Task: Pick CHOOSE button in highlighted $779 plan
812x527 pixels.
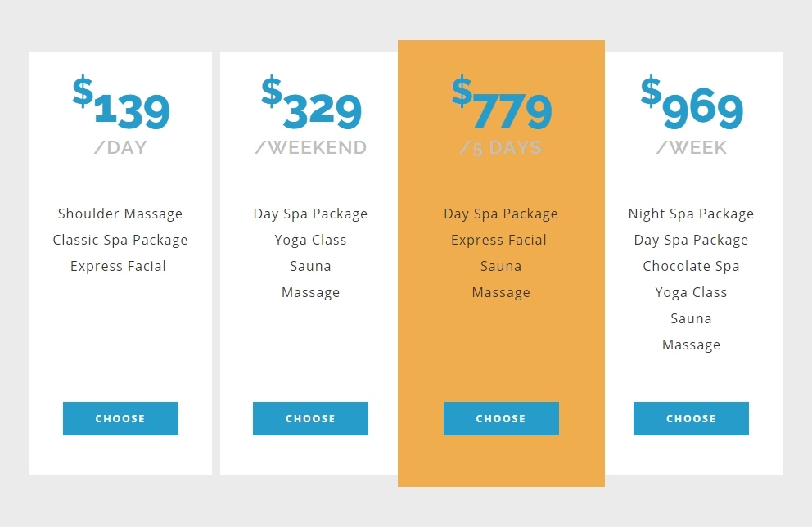Action: tap(501, 418)
